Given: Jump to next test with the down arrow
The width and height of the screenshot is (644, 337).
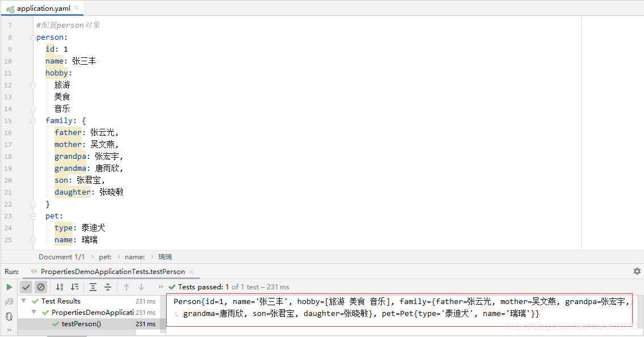Looking at the screenshot, I should (141, 287).
